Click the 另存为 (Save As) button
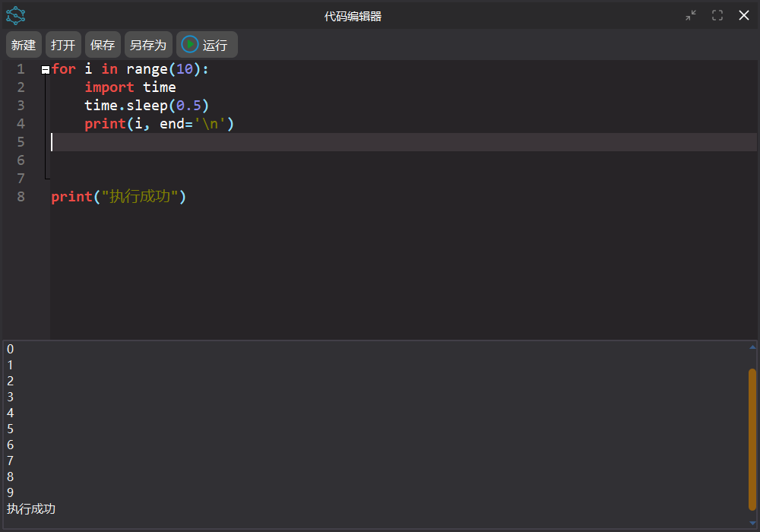 [x=148, y=45]
